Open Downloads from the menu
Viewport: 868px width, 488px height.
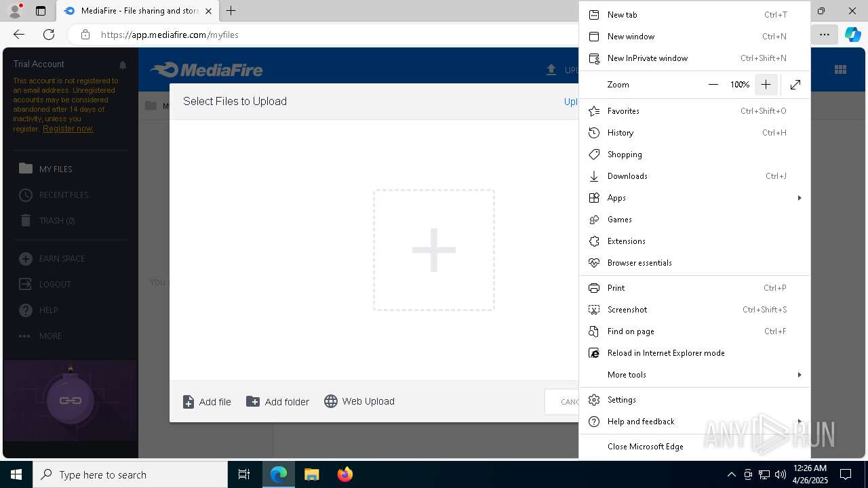pos(694,176)
